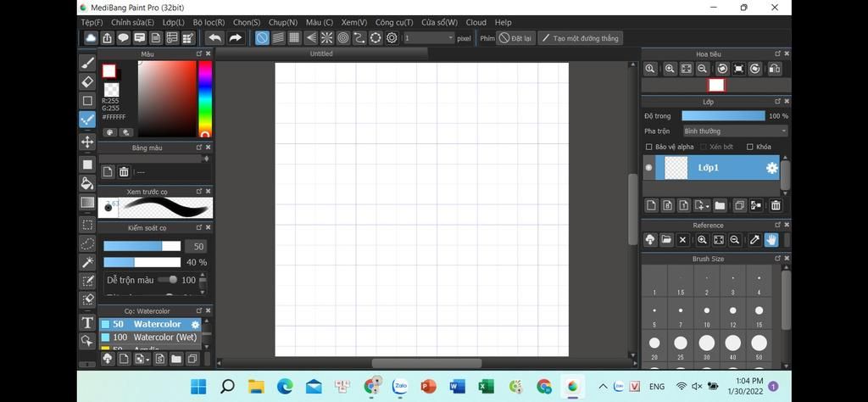Hide layer Lớp1 with visibility dot

[x=648, y=168]
